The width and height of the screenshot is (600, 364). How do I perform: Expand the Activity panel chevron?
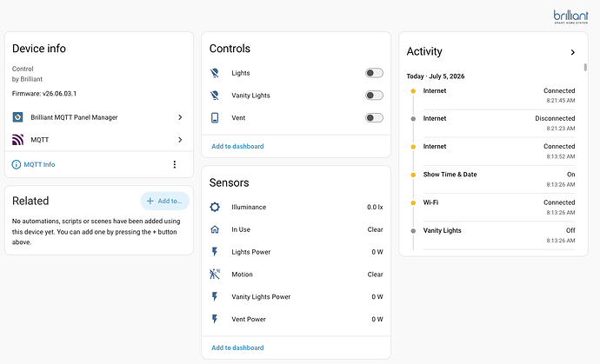click(572, 52)
